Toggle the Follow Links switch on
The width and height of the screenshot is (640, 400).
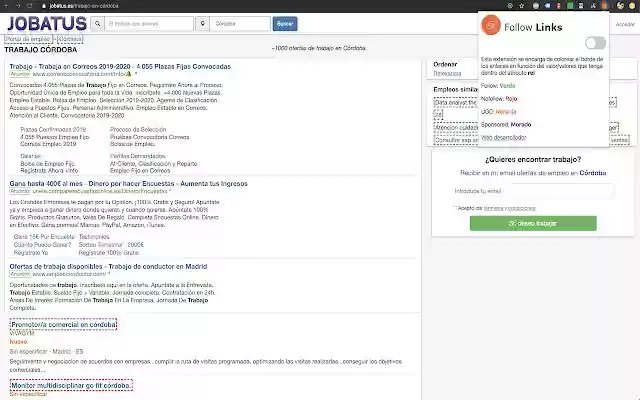pos(595,43)
